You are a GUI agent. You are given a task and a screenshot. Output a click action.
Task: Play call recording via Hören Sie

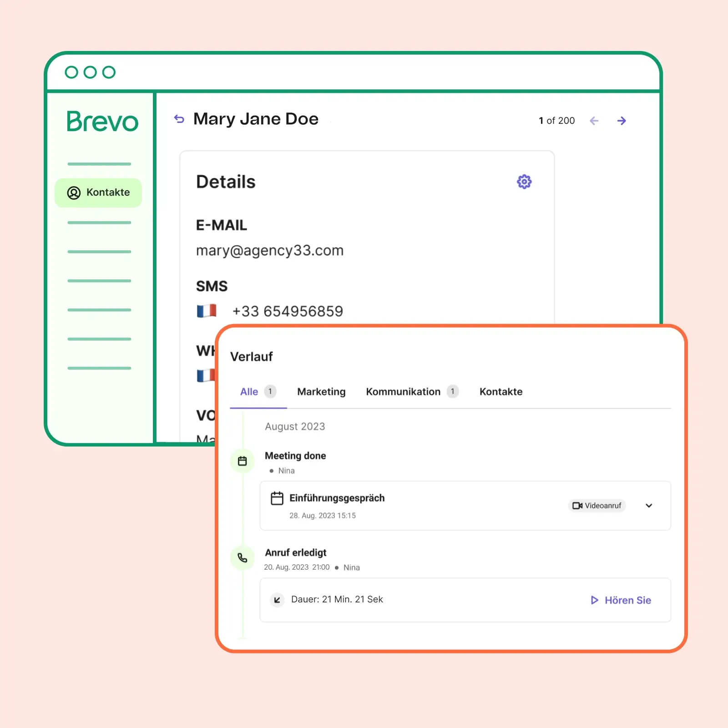(x=621, y=600)
